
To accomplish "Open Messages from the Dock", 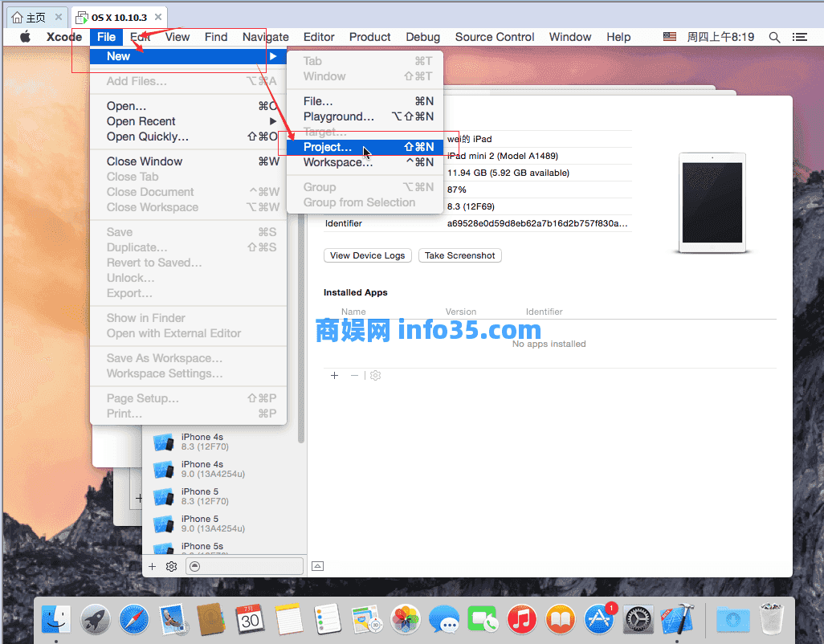I will coord(444,619).
